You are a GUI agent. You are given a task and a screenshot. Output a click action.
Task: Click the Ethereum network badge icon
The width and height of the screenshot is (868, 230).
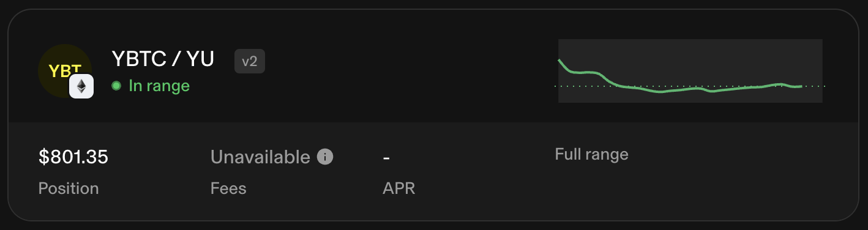pos(81,87)
